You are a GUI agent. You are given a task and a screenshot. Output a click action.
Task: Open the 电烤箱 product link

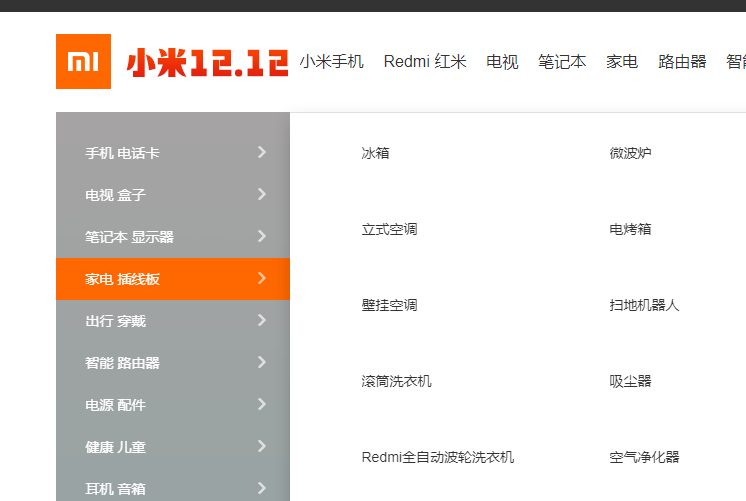(630, 229)
